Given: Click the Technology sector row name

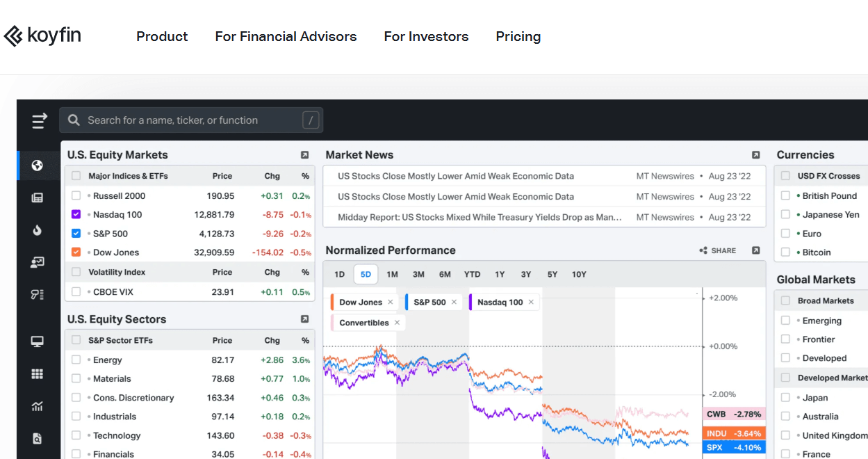Looking at the screenshot, I should point(117,435).
